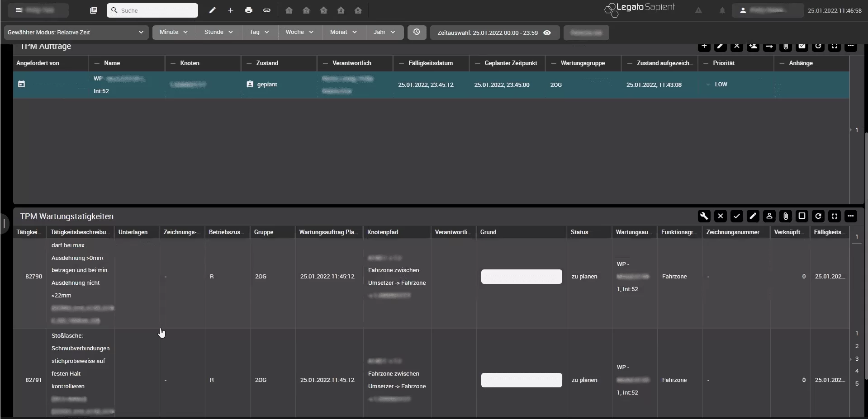This screenshot has width=868, height=419.
Task: Click paperclip icon in Wartungstätigkeiten toolbar
Action: point(786,216)
